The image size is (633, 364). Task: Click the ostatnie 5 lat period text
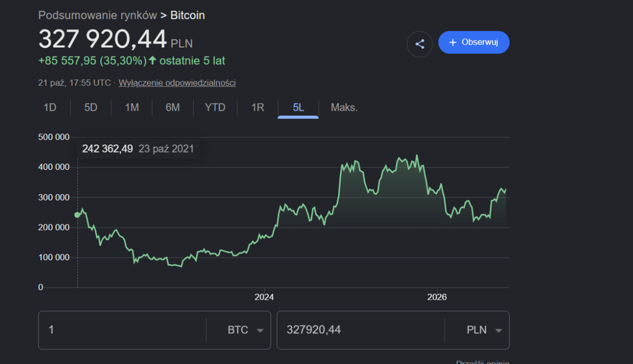[192, 61]
